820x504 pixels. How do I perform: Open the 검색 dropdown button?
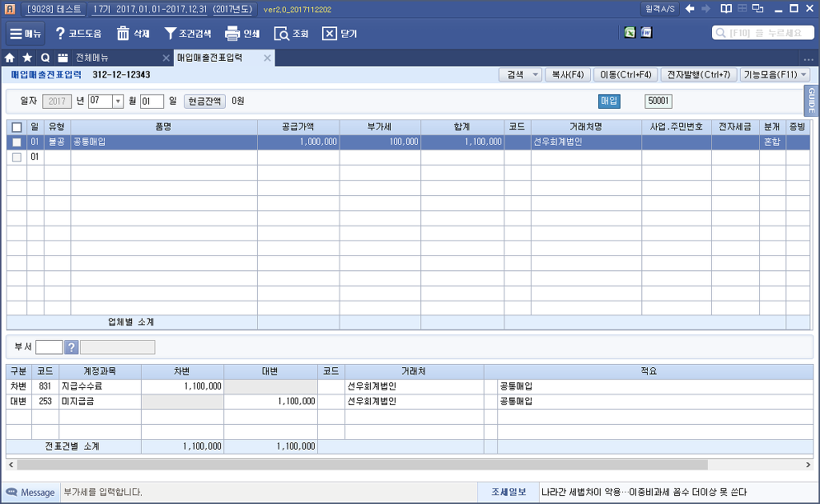point(520,74)
